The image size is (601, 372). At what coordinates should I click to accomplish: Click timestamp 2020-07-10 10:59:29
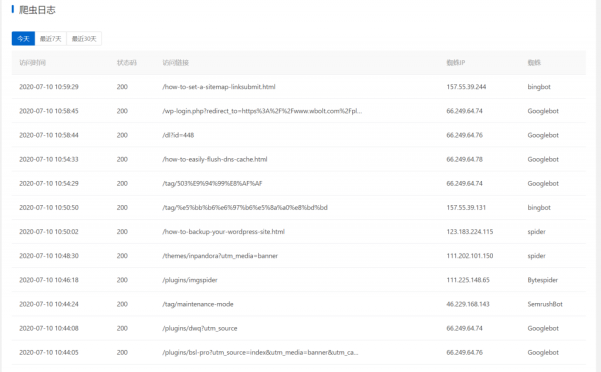[x=49, y=87]
